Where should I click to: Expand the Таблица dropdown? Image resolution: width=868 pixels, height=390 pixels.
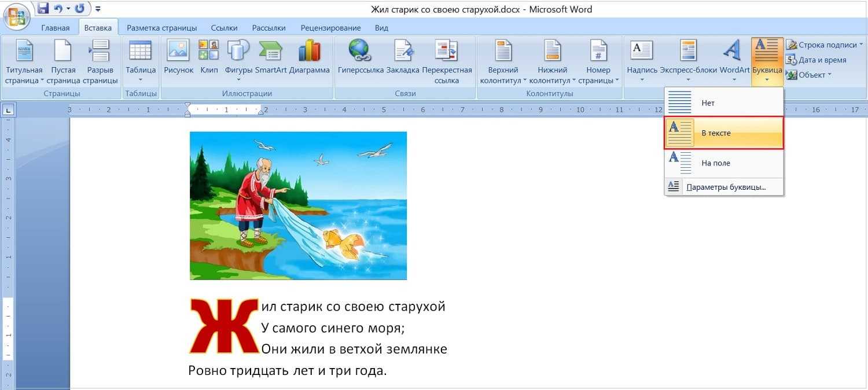coord(141,61)
